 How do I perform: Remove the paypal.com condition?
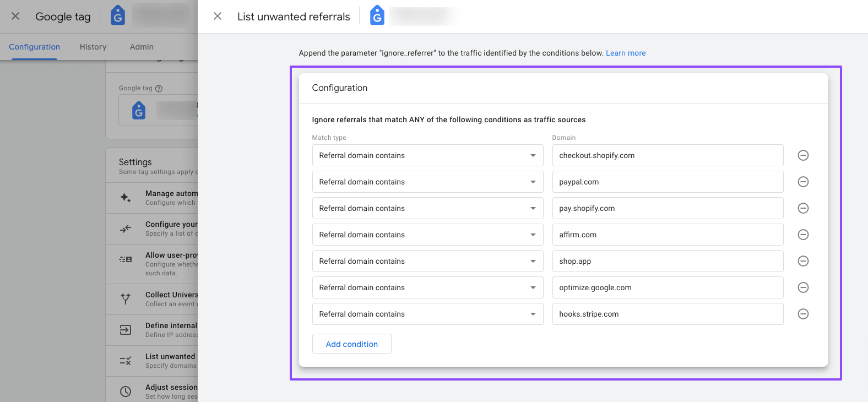[803, 182]
